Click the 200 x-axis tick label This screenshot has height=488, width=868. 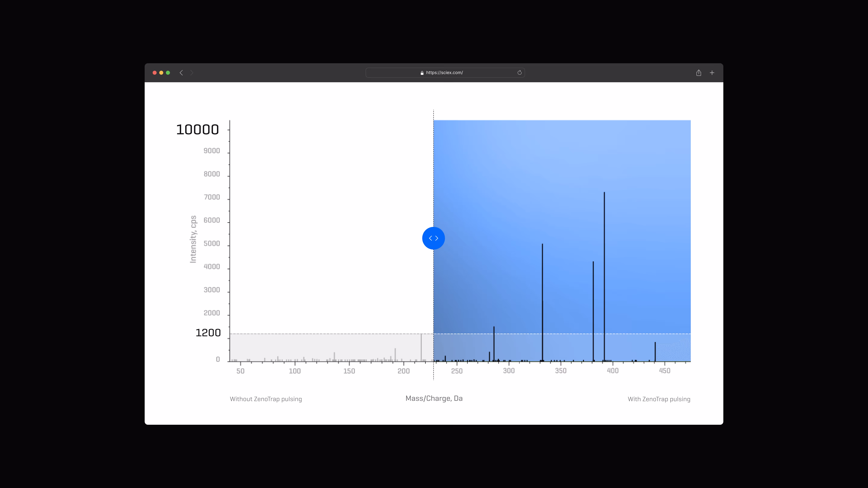pos(404,371)
